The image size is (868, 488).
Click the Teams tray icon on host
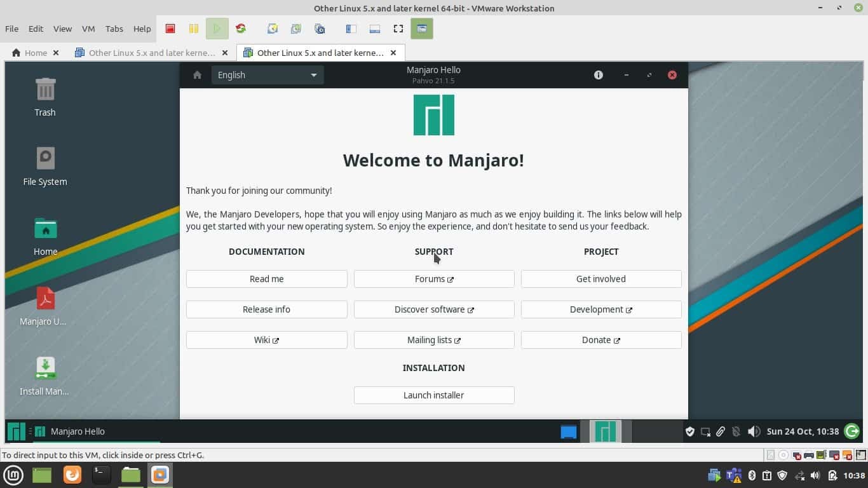tap(734, 475)
